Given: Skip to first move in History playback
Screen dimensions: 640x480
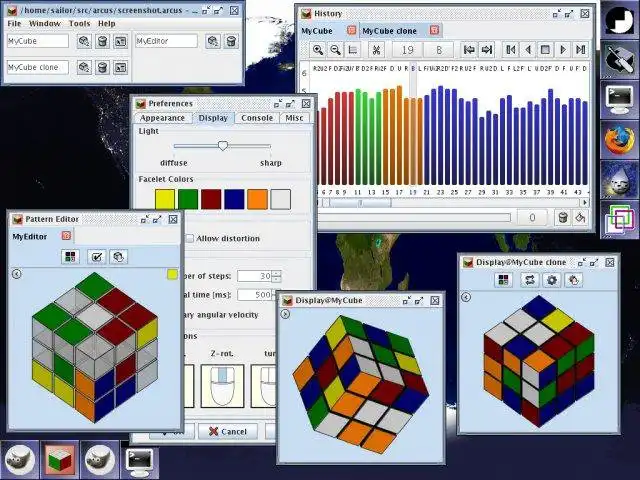Looking at the screenshot, I should point(511,50).
